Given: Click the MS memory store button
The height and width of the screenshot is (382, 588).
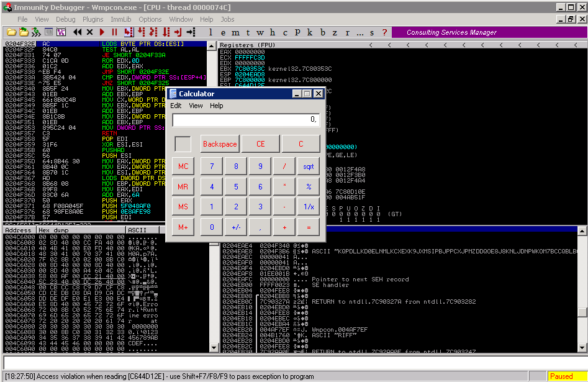Looking at the screenshot, I should pos(183,207).
